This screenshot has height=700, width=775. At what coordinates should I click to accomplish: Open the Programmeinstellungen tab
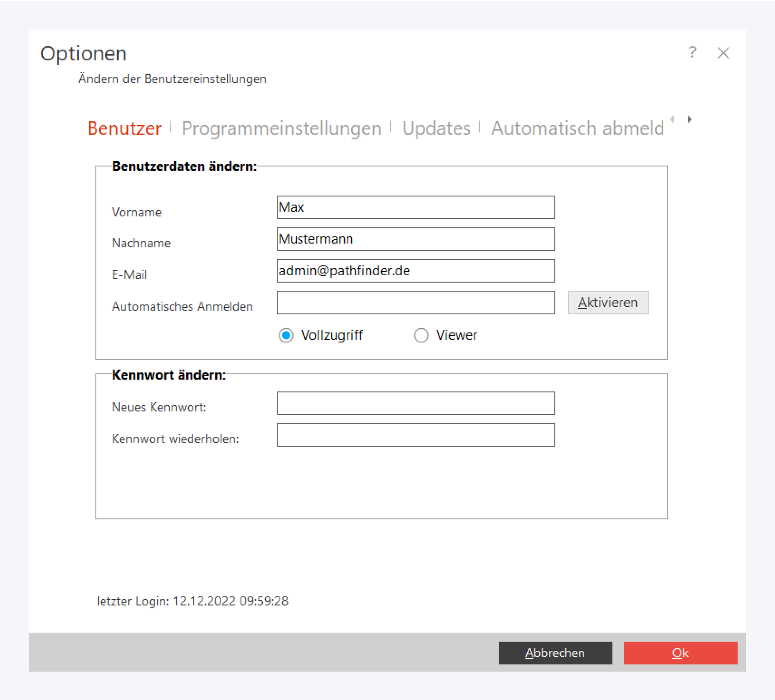tap(281, 128)
